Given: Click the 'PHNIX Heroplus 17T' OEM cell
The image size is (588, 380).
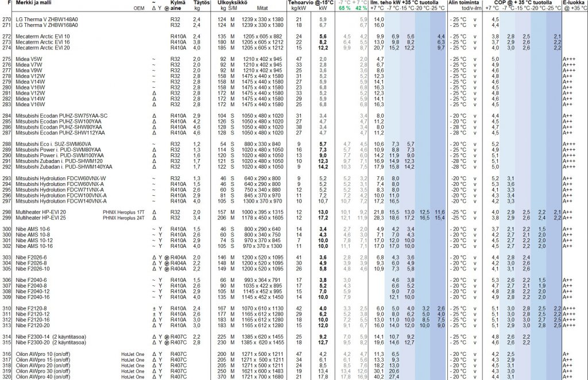Looking at the screenshot, I should [x=124, y=212].
